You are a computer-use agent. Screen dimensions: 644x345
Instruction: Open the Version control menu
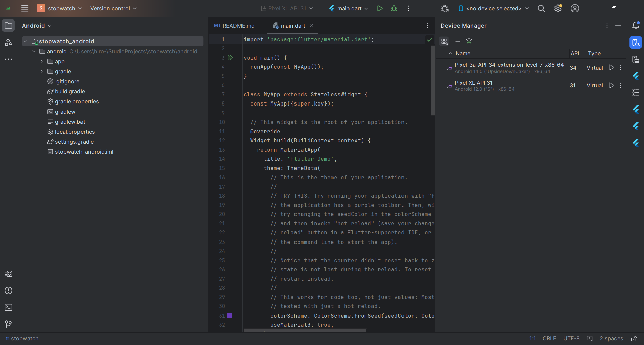113,8
